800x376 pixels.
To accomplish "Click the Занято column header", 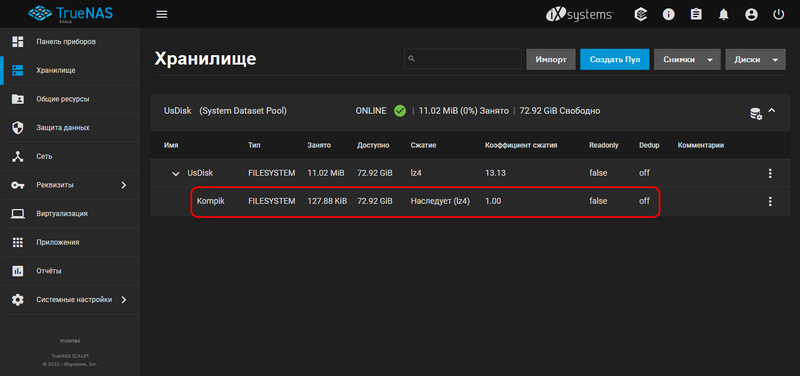I will (x=319, y=145).
